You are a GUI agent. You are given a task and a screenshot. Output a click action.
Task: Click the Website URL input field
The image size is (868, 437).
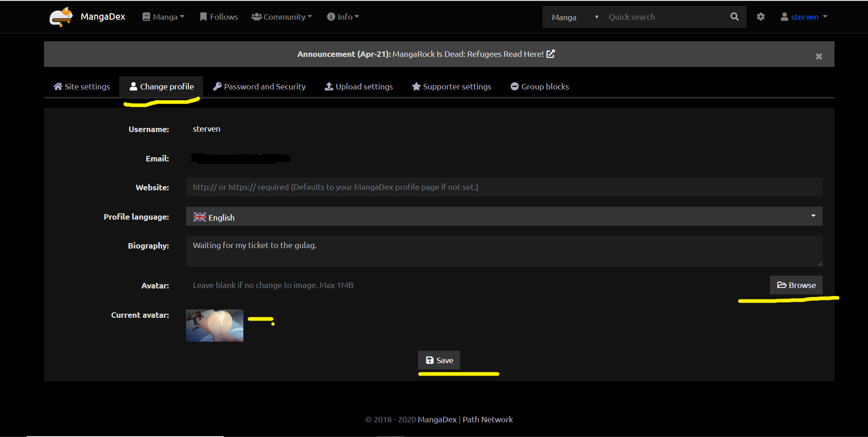click(504, 187)
